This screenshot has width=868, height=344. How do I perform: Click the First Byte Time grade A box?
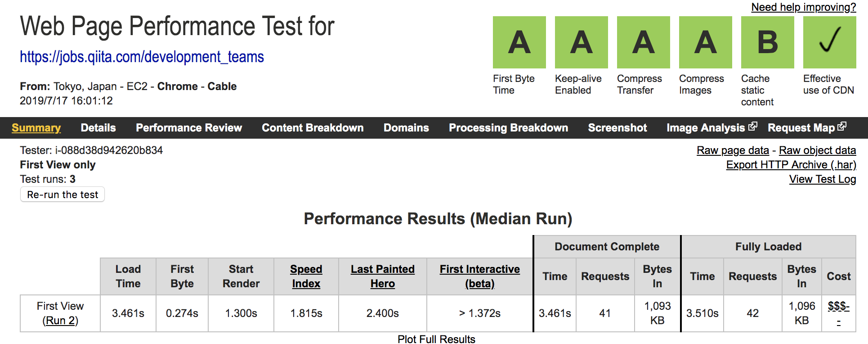pyautogui.click(x=519, y=42)
